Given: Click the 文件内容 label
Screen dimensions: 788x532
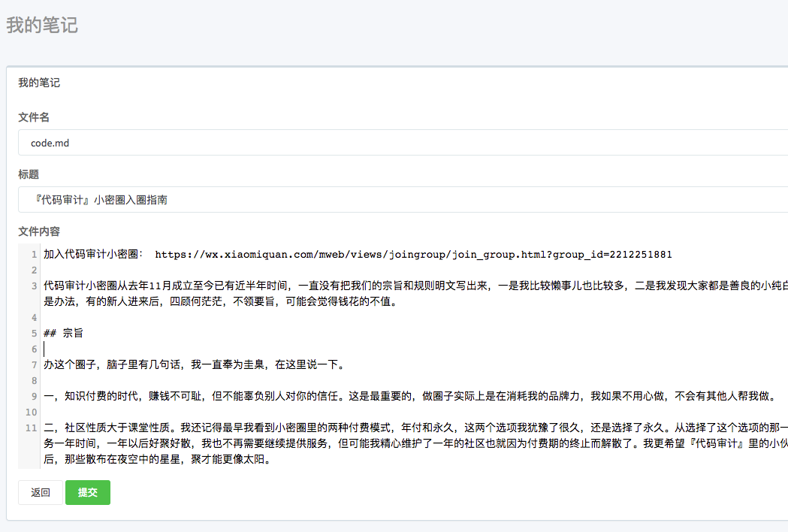Looking at the screenshot, I should click(39, 231).
